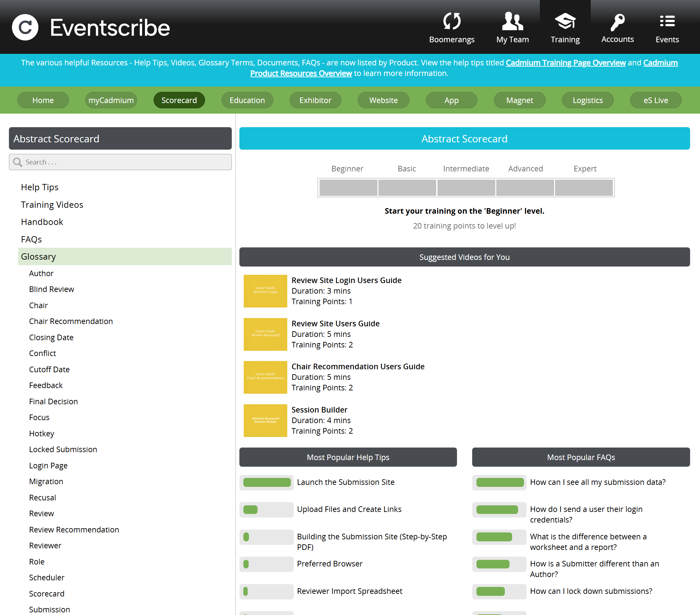Screen dimensions: 700x615
Task: Open glossary term Conflict
Action: click(x=43, y=353)
